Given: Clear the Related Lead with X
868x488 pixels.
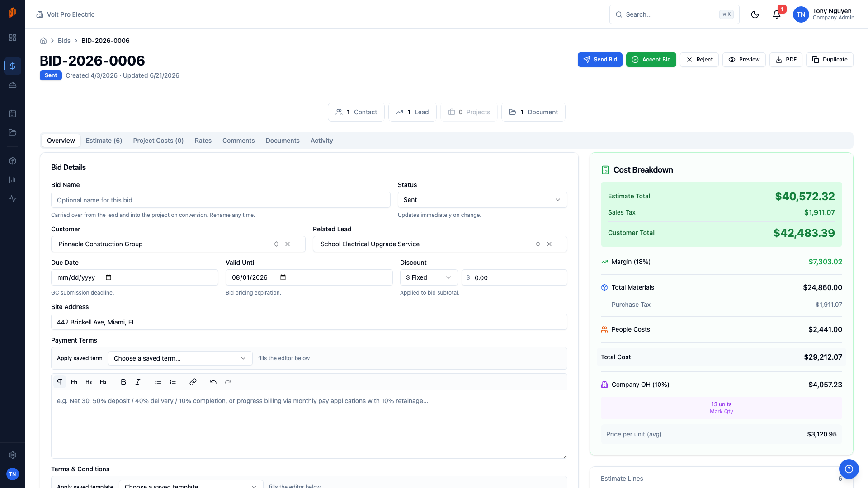Looking at the screenshot, I should pyautogui.click(x=549, y=244).
